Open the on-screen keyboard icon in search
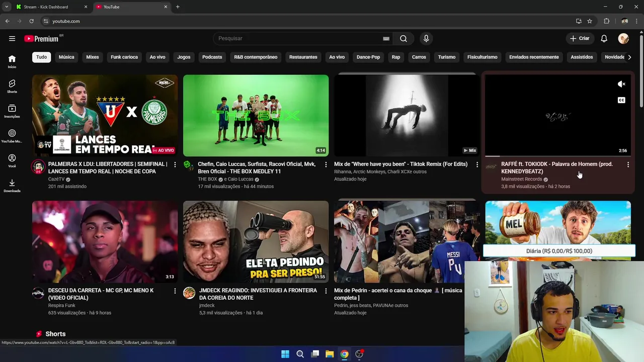644x362 pixels. pyautogui.click(x=386, y=39)
